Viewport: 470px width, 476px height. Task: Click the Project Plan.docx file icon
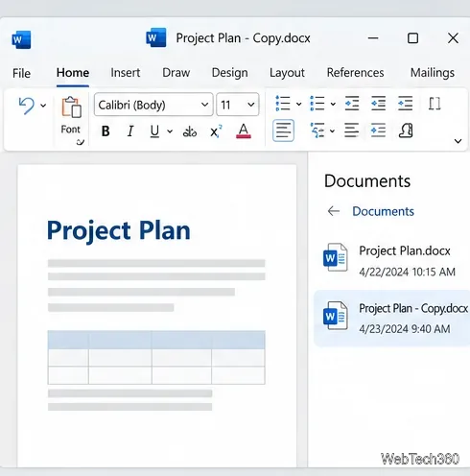click(x=336, y=257)
